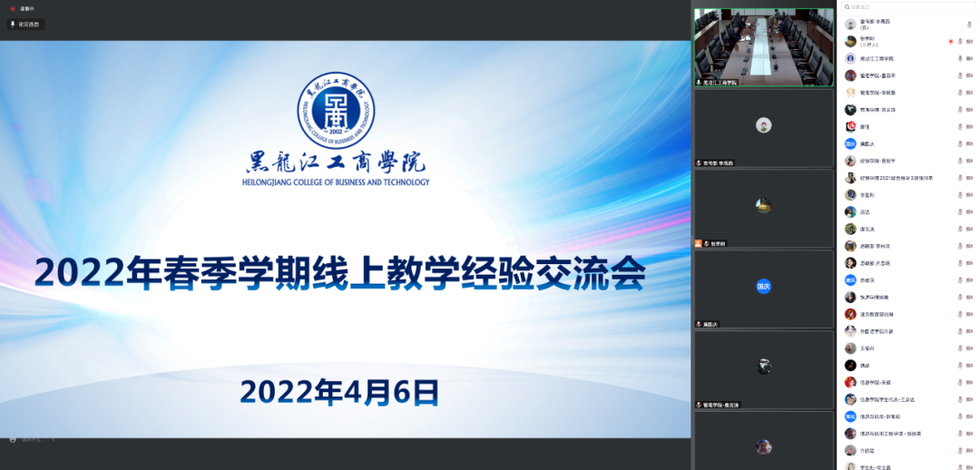Click the magnifier icon in the search box
980x470 pixels.
point(846,7)
